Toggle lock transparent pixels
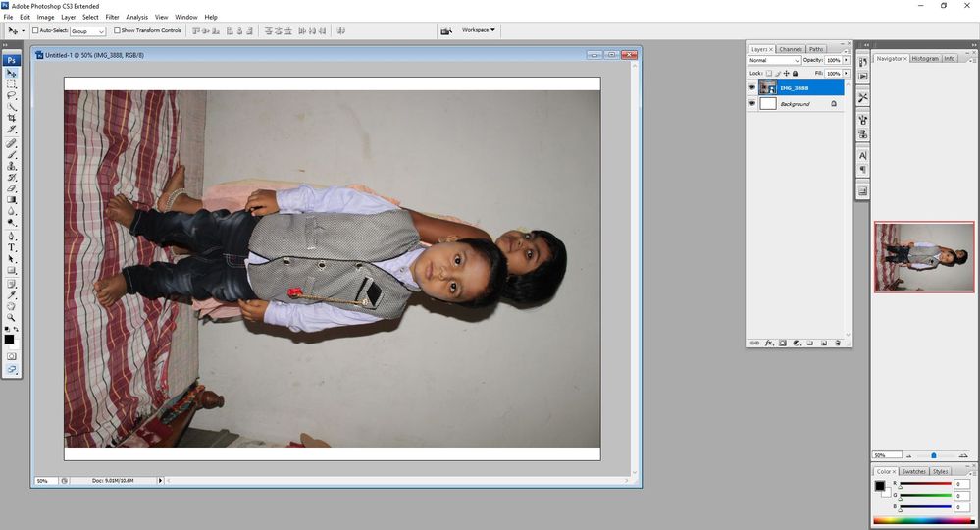Viewport: 980px width, 530px height. (x=769, y=74)
